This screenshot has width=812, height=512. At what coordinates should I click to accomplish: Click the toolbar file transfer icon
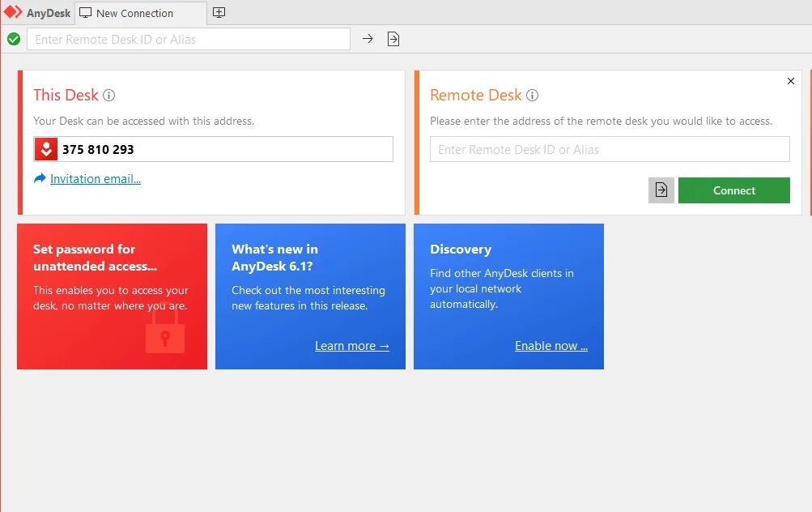393,39
